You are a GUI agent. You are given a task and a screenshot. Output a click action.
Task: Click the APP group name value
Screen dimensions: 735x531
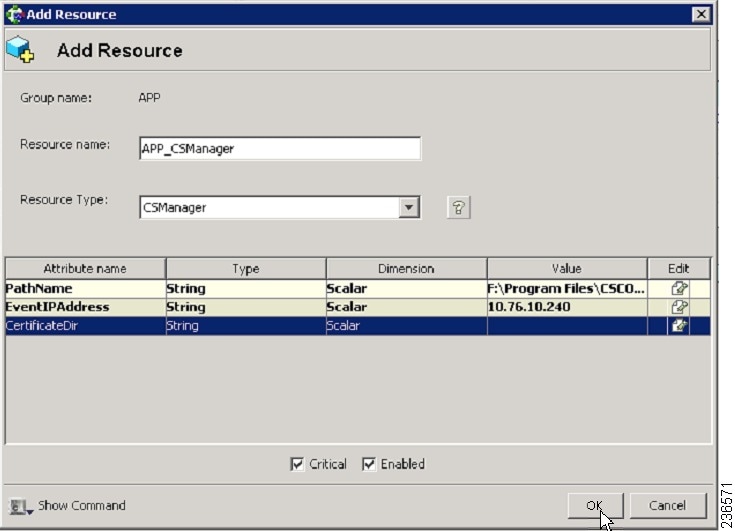[x=150, y=98]
